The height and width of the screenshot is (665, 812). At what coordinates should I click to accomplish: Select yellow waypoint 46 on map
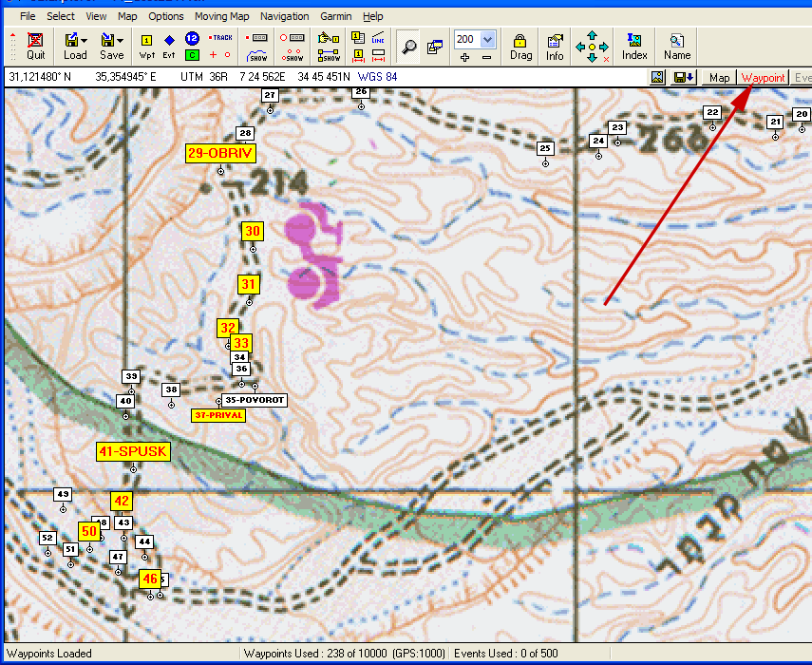150,579
